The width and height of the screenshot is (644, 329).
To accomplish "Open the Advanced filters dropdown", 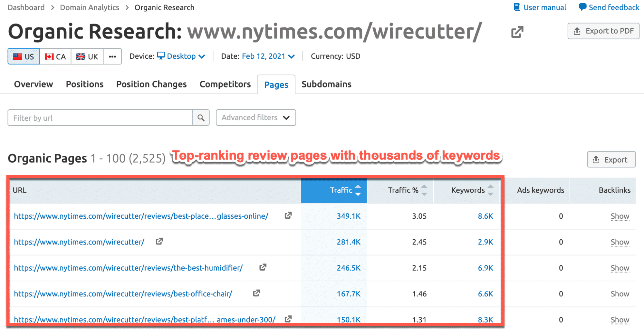I will (x=255, y=118).
